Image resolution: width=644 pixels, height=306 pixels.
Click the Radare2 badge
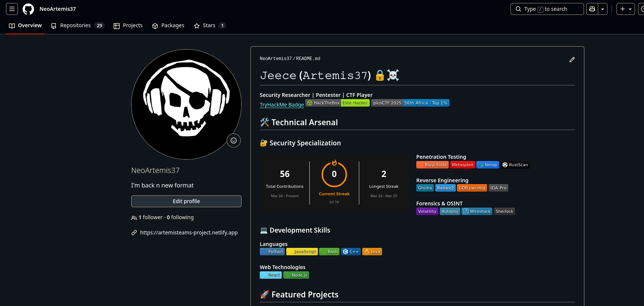[445, 188]
